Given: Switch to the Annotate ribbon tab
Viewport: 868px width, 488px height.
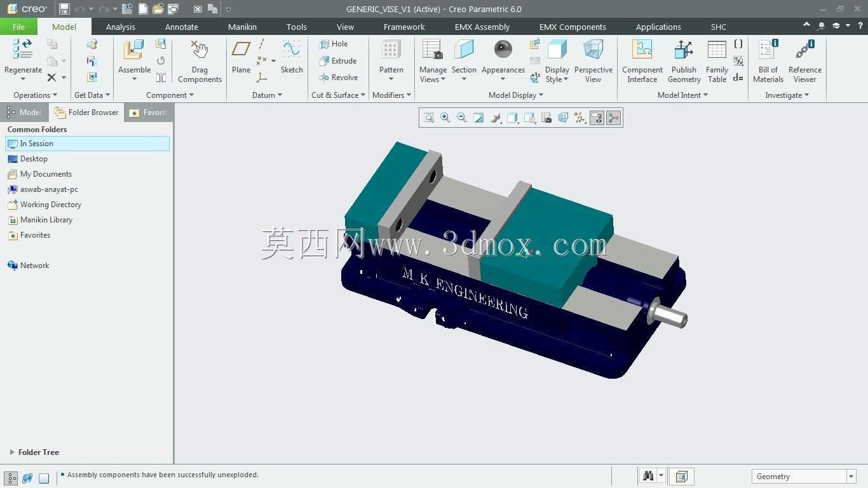Looking at the screenshot, I should point(182,27).
